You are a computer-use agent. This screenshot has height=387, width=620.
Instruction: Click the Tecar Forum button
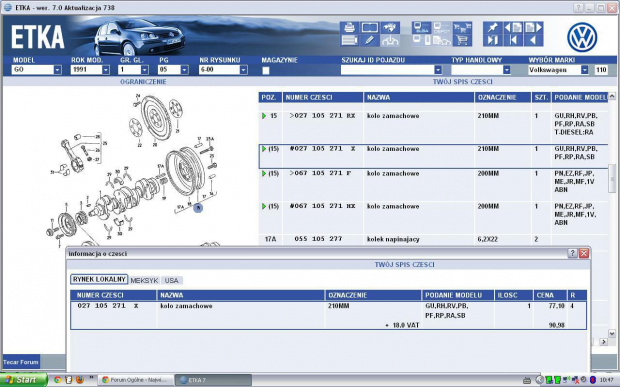point(21,362)
